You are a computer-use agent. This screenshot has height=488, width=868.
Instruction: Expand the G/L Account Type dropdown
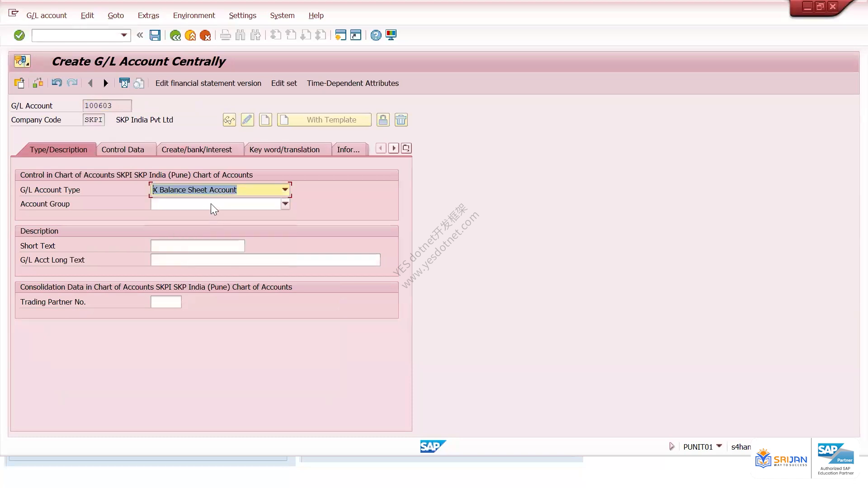(285, 190)
